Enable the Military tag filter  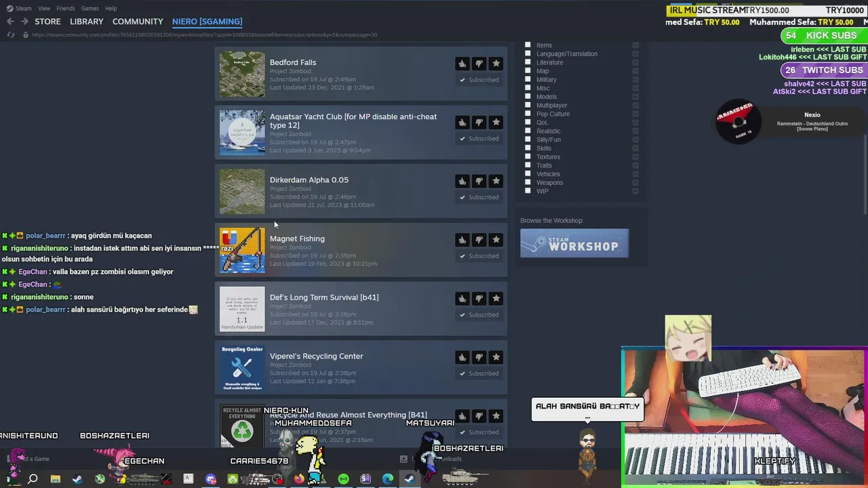pos(528,79)
